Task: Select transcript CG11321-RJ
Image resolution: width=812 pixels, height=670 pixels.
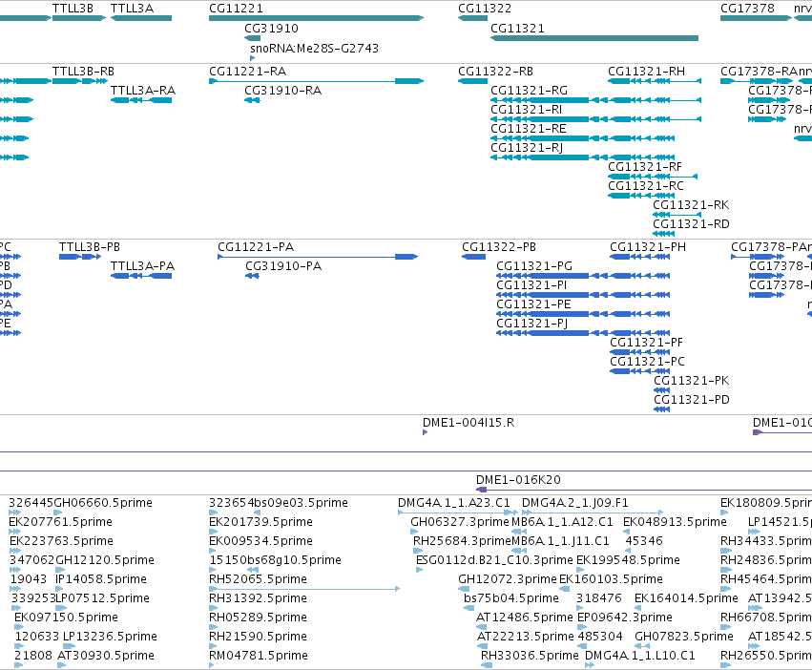Action: coord(527,148)
